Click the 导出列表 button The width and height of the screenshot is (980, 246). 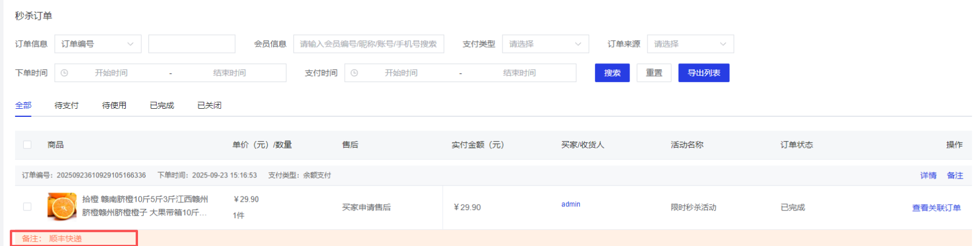point(703,73)
